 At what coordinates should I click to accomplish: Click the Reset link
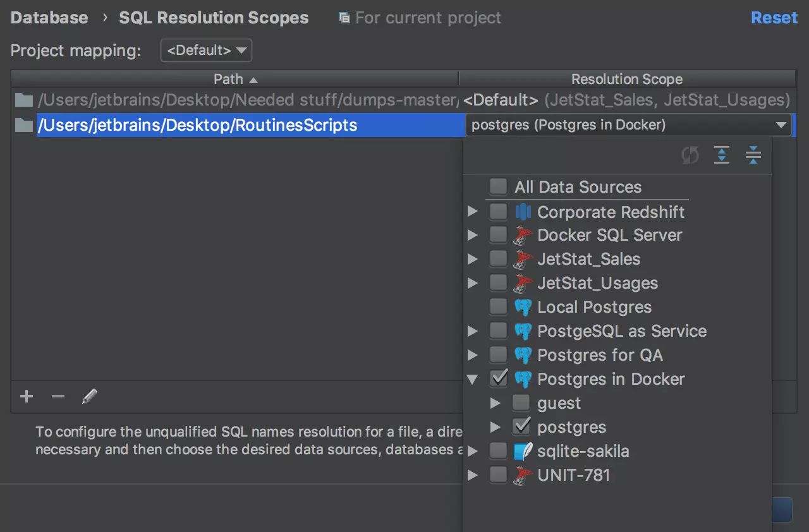774,18
